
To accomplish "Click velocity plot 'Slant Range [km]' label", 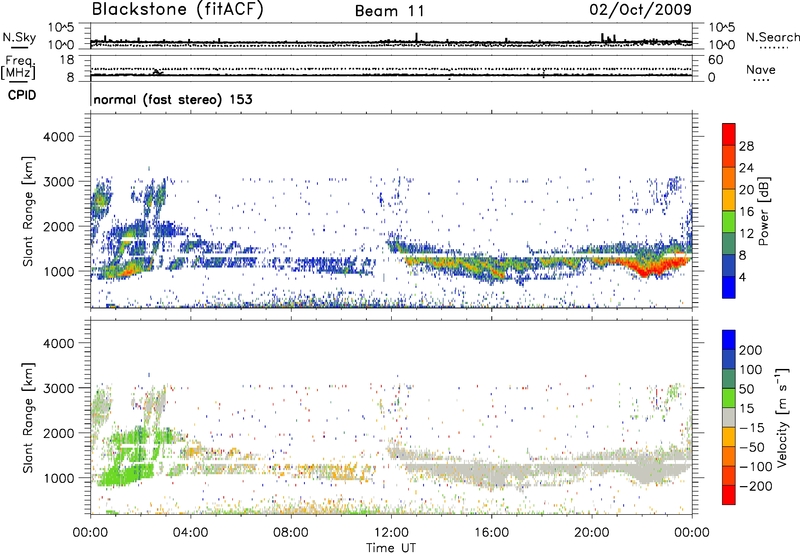I will (x=28, y=417).
